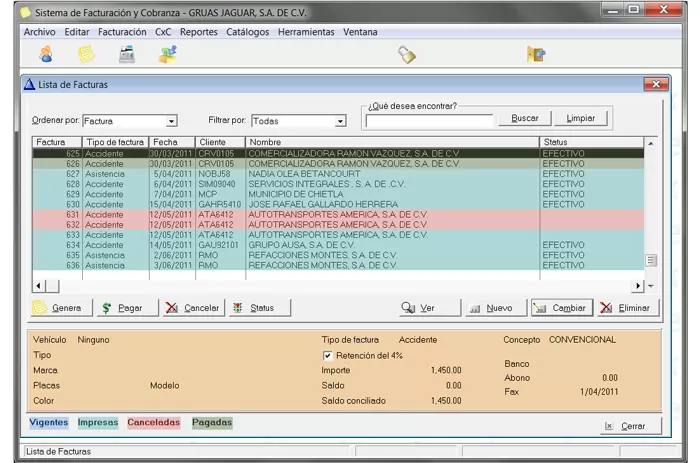Image resolution: width=700 pixels, height=463 pixels.
Task: Select canceled invoice 632 row
Action: point(338,225)
